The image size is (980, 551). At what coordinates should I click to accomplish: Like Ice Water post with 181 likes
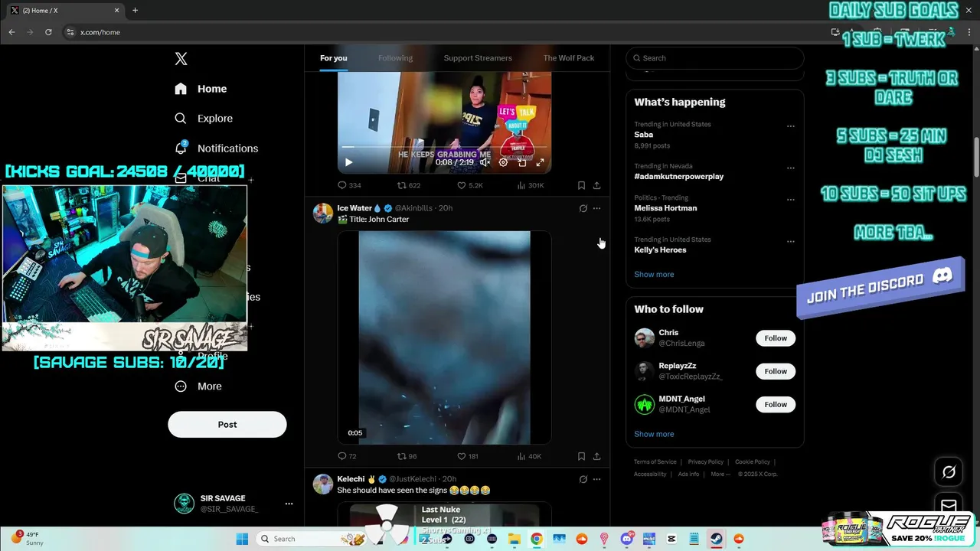[x=468, y=456]
